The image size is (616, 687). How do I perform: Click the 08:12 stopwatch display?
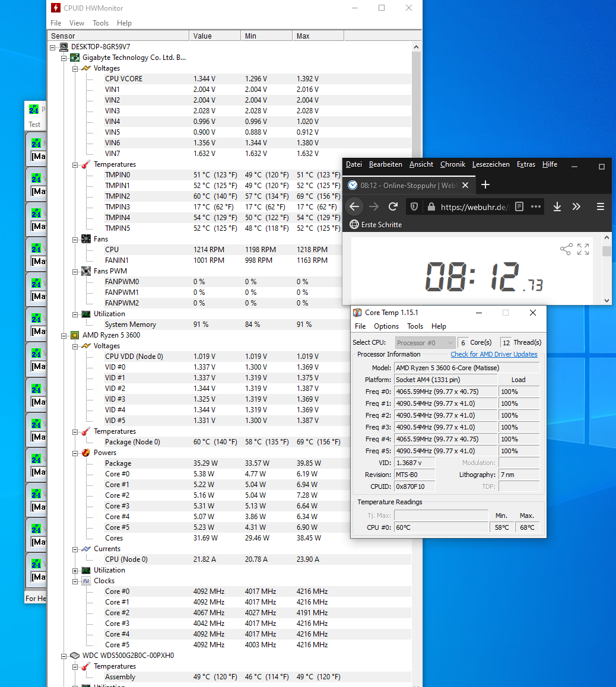[484, 276]
